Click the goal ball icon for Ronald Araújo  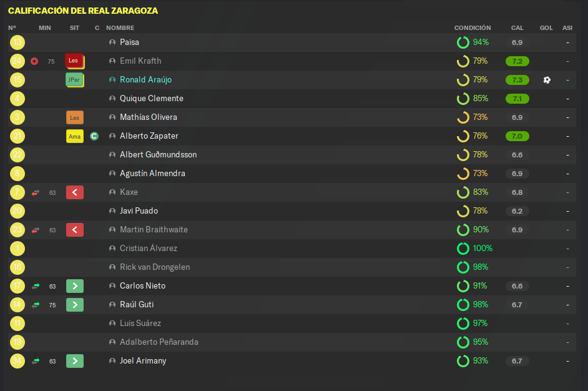(547, 80)
